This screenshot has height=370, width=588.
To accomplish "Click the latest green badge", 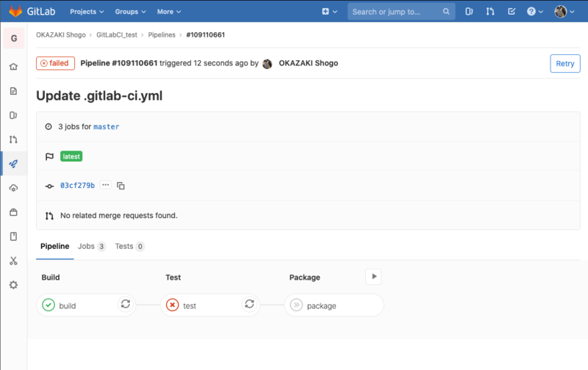I will click(x=71, y=156).
